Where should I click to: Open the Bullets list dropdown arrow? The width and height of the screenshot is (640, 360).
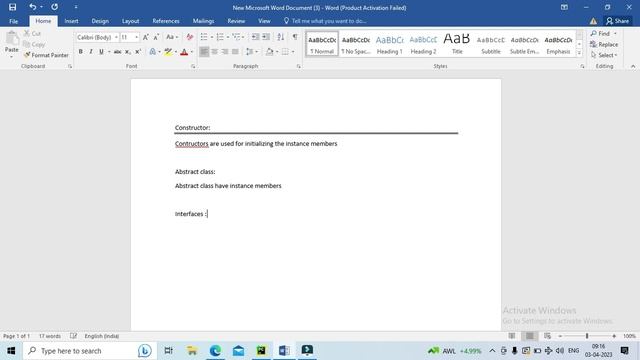[x=212, y=37]
